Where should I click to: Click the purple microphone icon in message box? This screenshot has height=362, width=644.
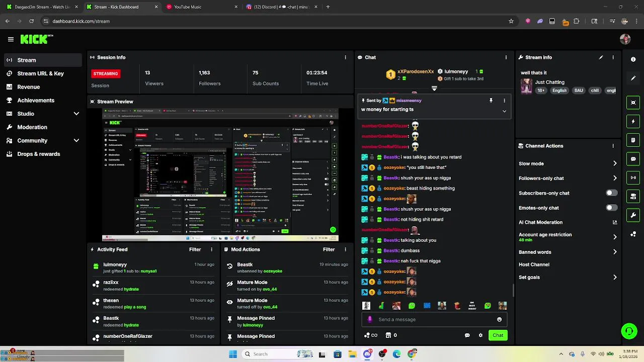[370, 319]
